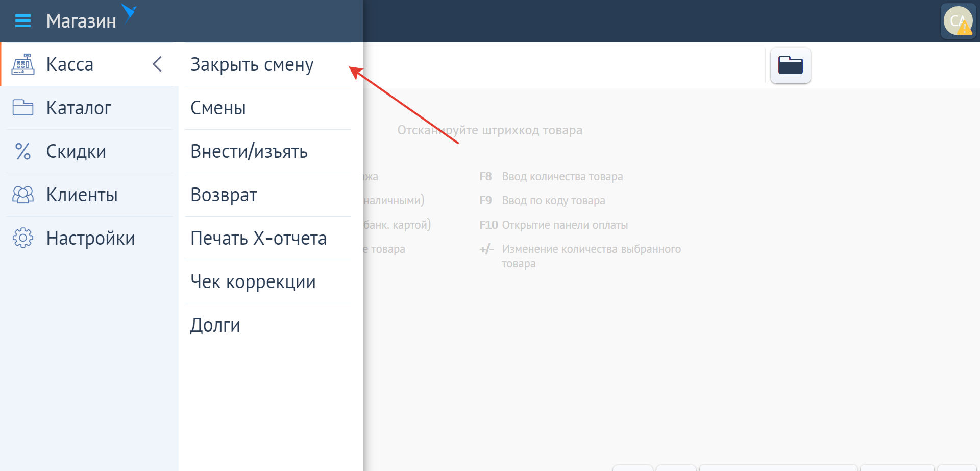
Task: Click 'Ввод количества товара' hint
Action: pos(562,176)
